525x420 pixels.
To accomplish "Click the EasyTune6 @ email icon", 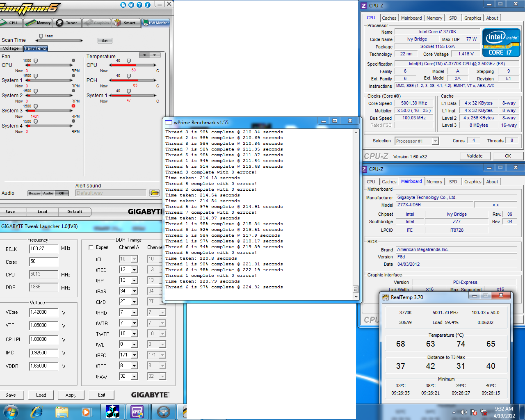I will pos(131,5).
